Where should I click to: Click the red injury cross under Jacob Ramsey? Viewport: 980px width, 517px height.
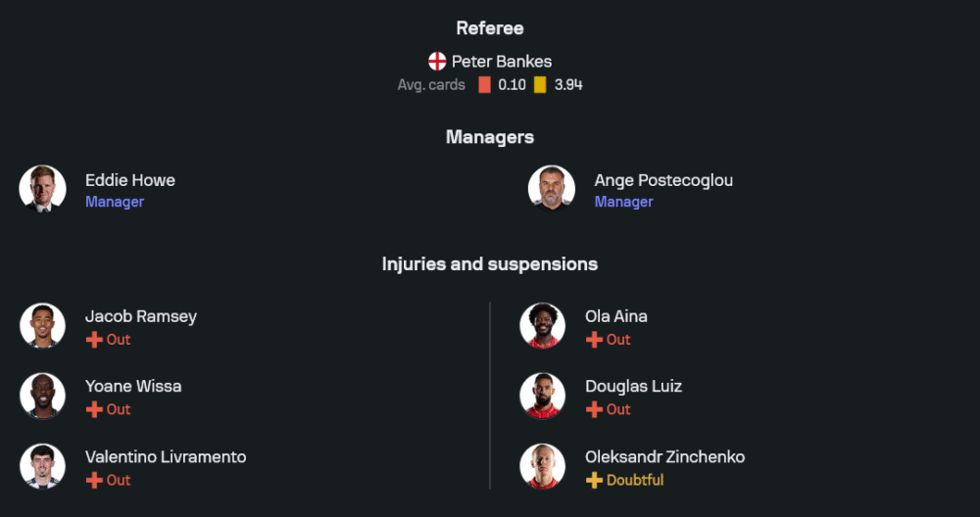tap(94, 340)
